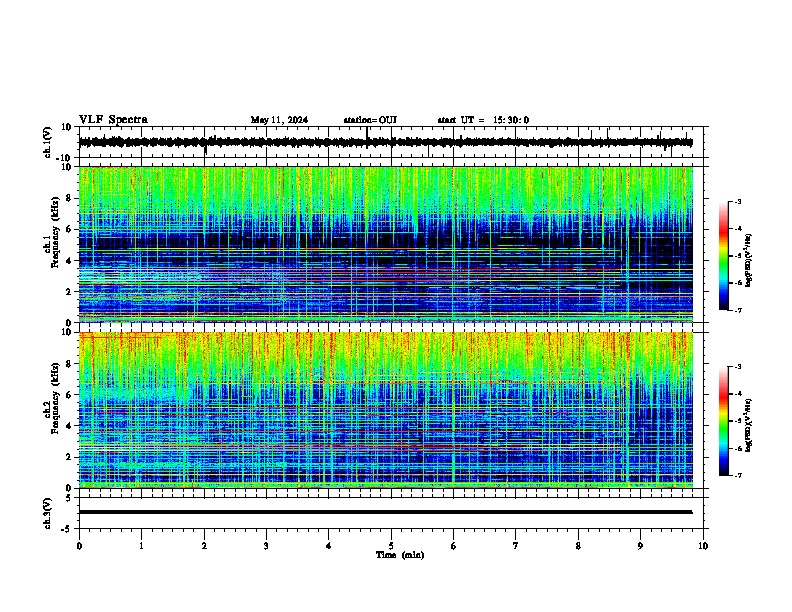Click the "ch.3(V)" axis label
The width and height of the screenshot is (792, 612).
[x=47, y=513]
